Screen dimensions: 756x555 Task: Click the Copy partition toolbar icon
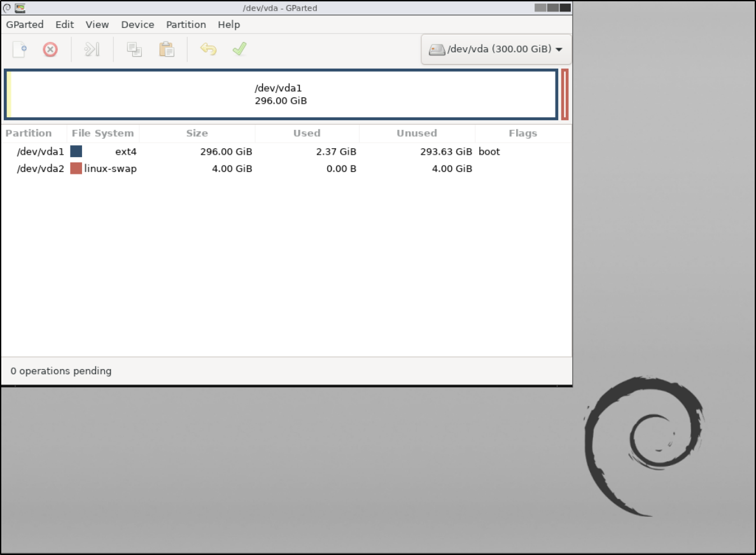pyautogui.click(x=134, y=50)
